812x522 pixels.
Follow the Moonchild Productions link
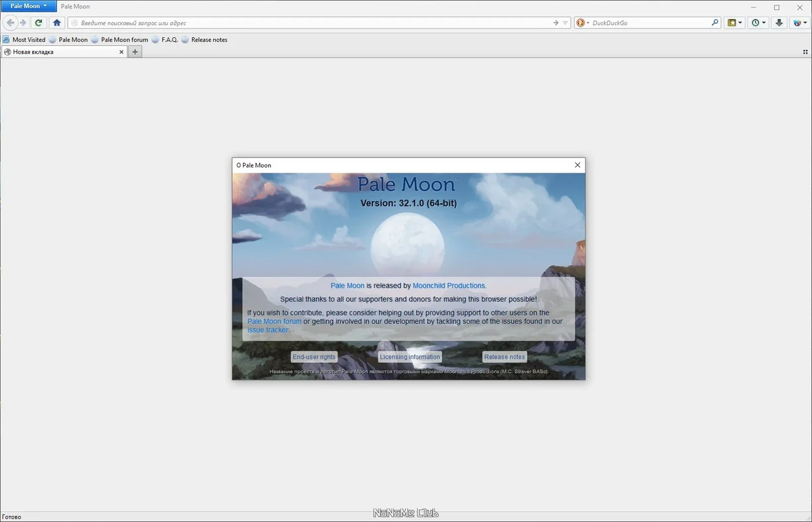click(449, 286)
